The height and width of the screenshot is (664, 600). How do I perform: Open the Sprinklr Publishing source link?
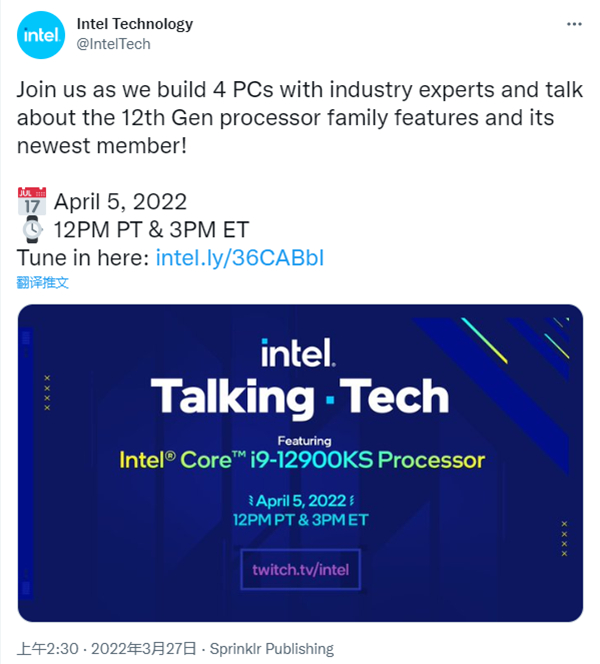click(271, 649)
